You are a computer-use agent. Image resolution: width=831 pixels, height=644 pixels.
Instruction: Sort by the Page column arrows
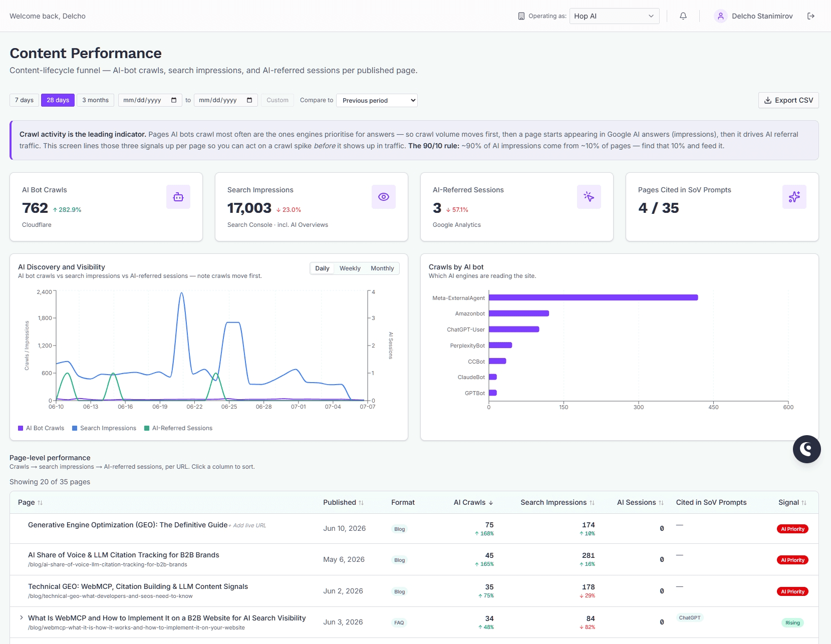click(x=40, y=503)
